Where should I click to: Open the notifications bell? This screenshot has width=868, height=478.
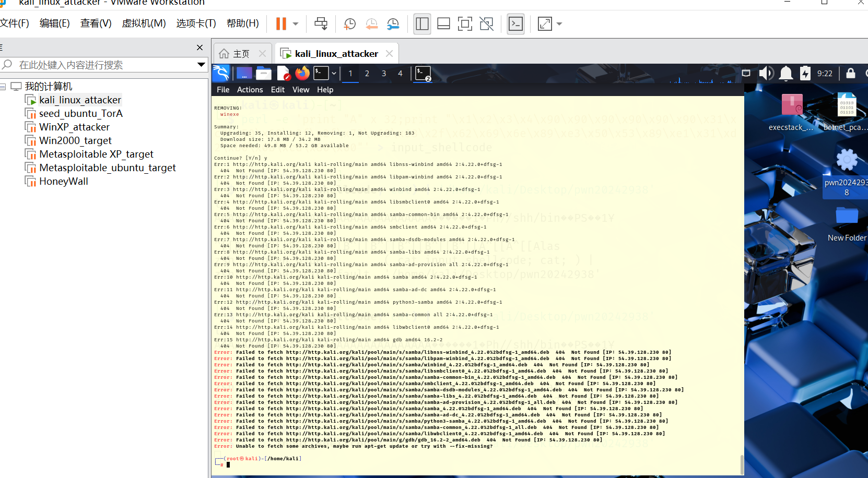(x=786, y=73)
